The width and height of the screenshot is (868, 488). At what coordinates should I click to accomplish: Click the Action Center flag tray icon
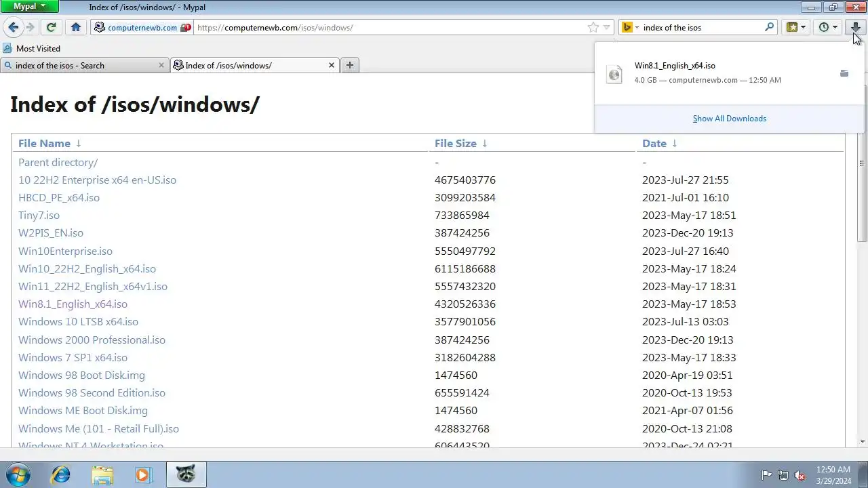click(x=766, y=475)
